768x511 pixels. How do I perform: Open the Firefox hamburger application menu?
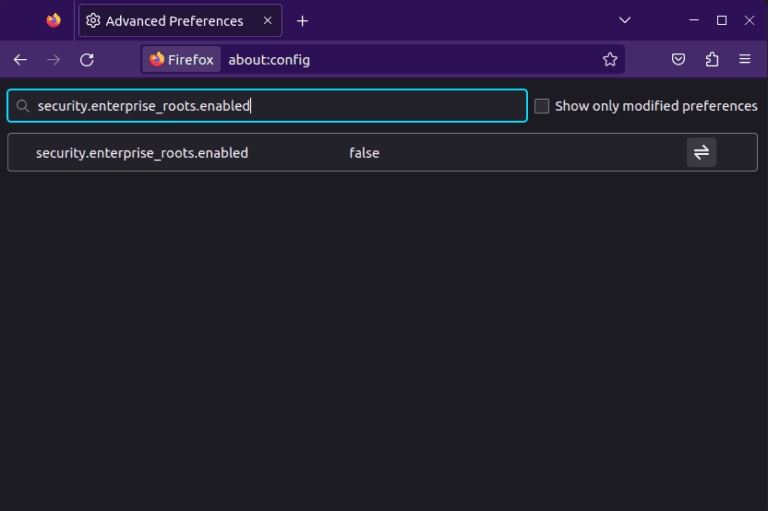(x=745, y=60)
